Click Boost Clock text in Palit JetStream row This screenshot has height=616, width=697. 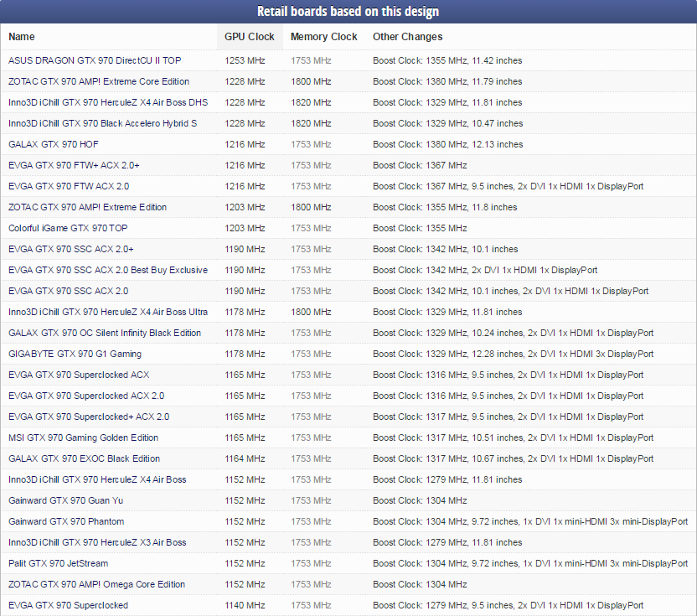530,562
